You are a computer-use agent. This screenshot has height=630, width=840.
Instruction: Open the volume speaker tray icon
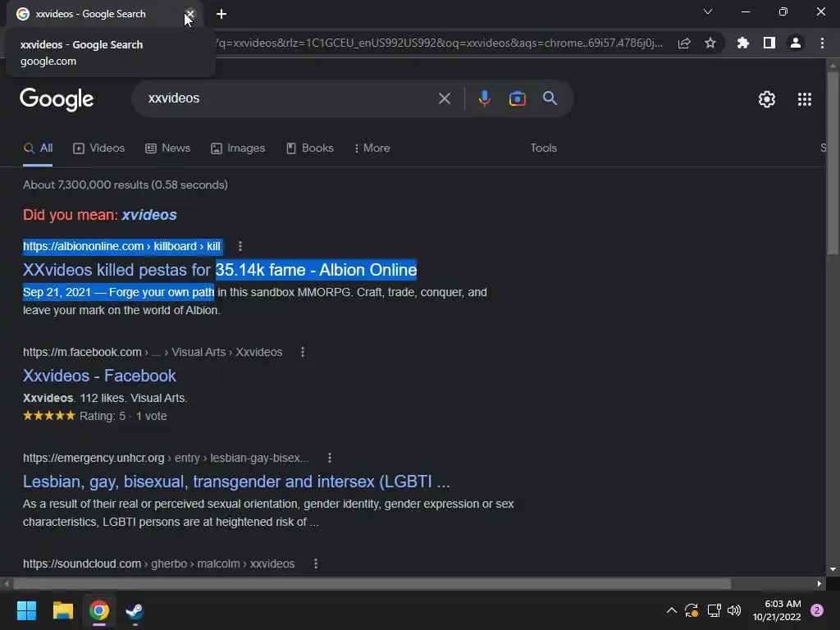tap(734, 610)
